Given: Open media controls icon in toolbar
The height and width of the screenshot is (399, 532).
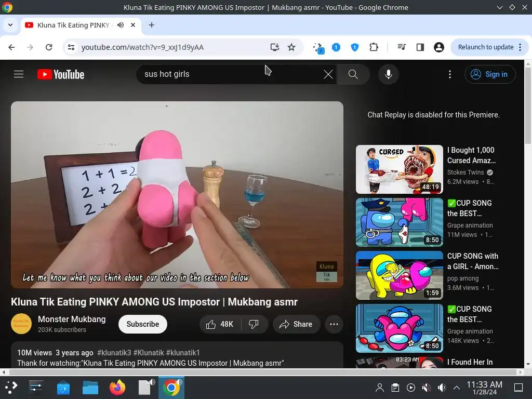Looking at the screenshot, I should [x=402, y=47].
